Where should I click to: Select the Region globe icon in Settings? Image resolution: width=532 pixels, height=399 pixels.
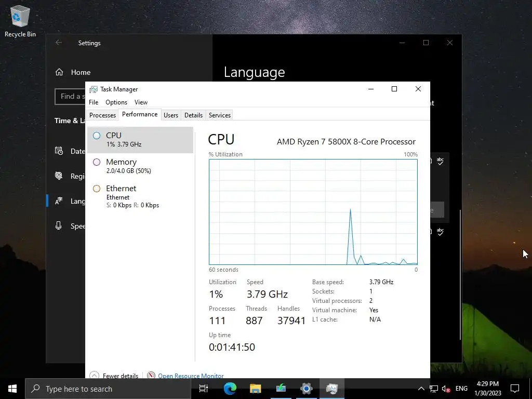pos(59,176)
